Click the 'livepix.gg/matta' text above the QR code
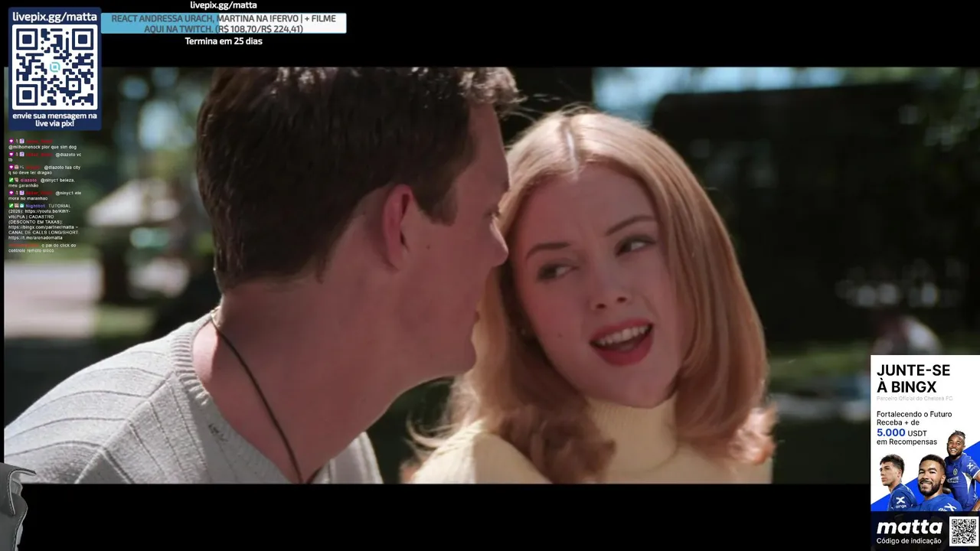The image size is (980, 551). point(54,17)
